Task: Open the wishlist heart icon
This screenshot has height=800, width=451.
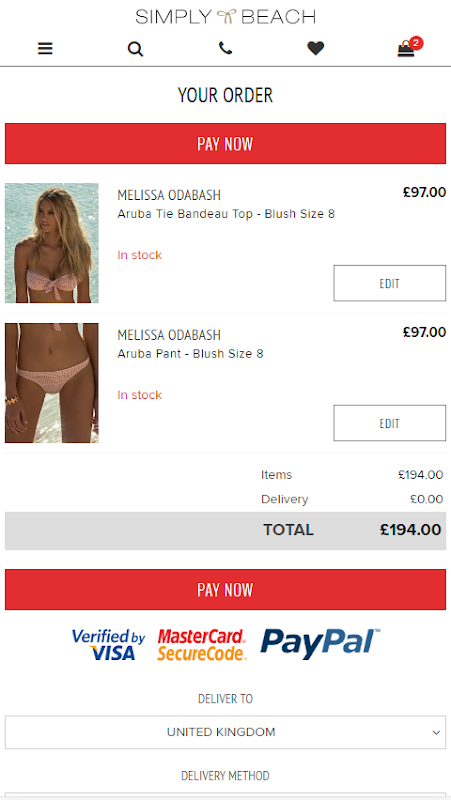Action: pos(316,48)
